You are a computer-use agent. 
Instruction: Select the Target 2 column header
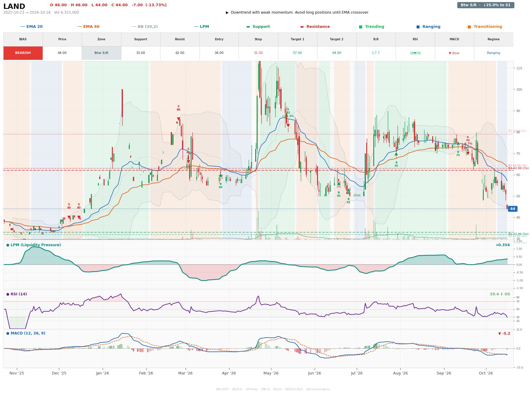pos(337,39)
